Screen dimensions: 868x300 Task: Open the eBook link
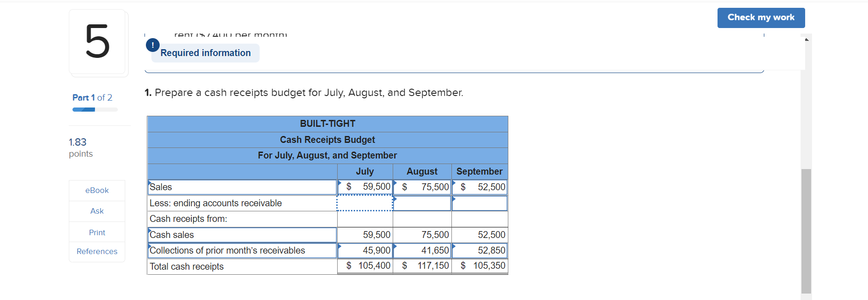(x=97, y=190)
